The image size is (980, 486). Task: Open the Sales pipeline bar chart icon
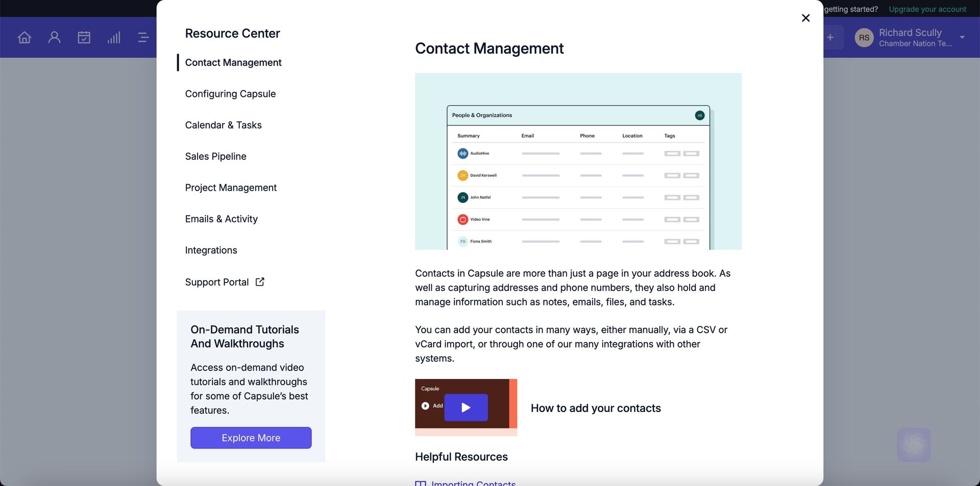114,37
